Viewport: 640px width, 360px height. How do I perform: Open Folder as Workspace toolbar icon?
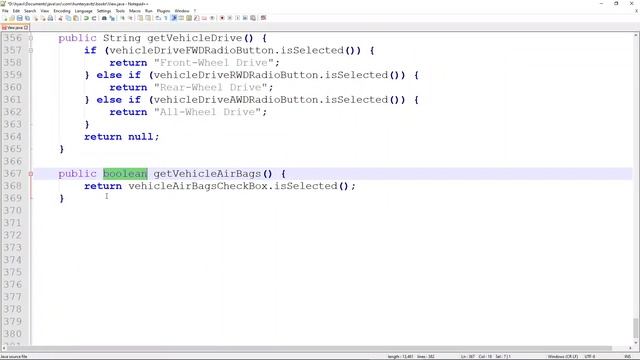pos(204,18)
